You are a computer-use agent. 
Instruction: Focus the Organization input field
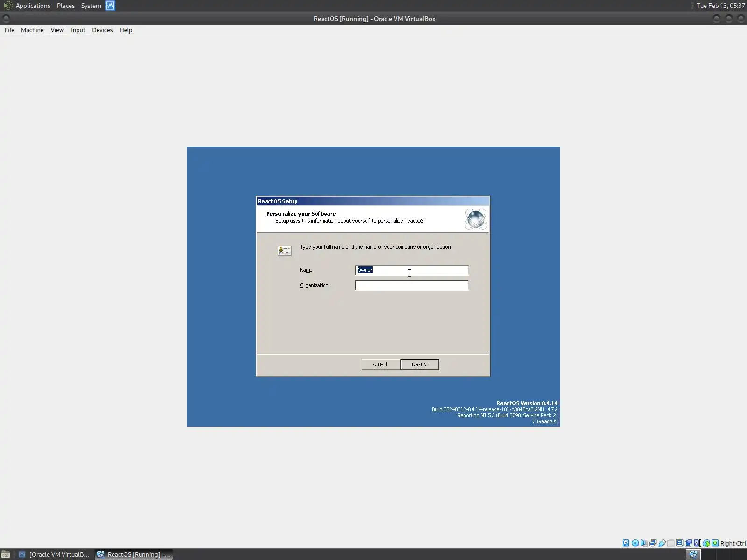pos(412,285)
